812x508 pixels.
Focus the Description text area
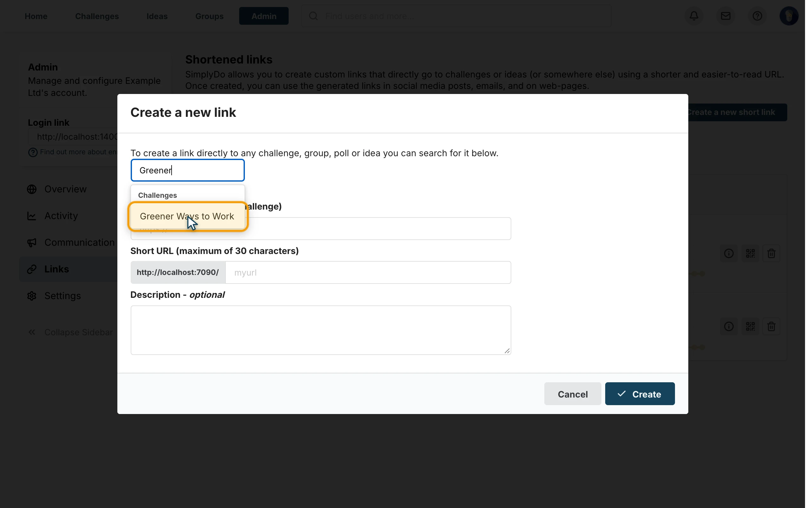point(321,330)
